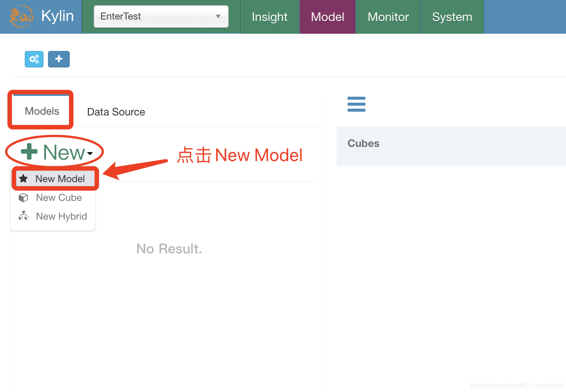Toggle the green New dropdown

pos(56,152)
